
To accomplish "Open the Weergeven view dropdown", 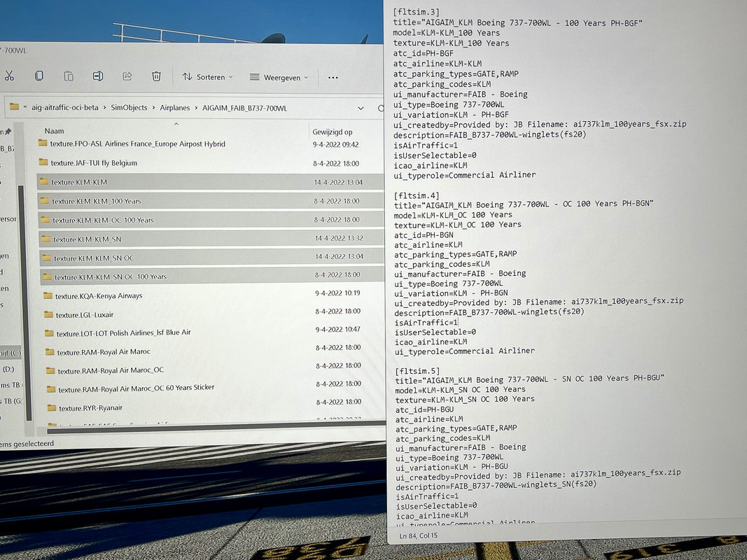I will (279, 77).
